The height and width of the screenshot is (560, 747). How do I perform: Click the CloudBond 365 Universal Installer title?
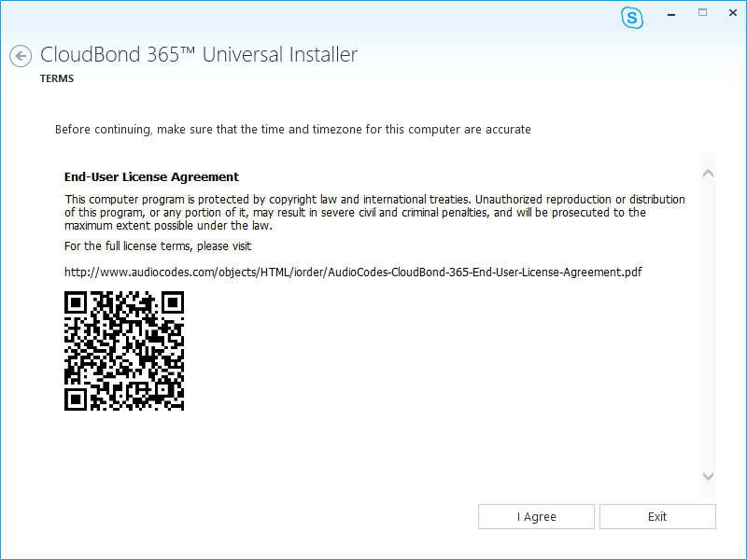(199, 54)
